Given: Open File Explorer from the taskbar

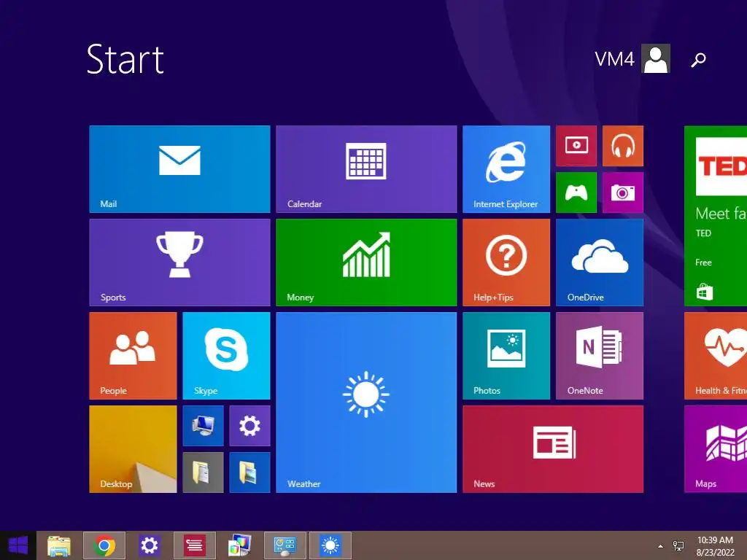Looking at the screenshot, I should click(x=59, y=545).
